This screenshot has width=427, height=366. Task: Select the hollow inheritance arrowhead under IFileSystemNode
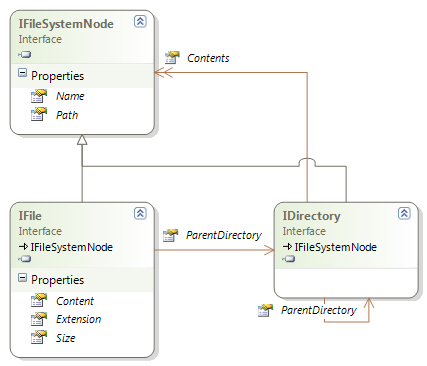tap(82, 140)
